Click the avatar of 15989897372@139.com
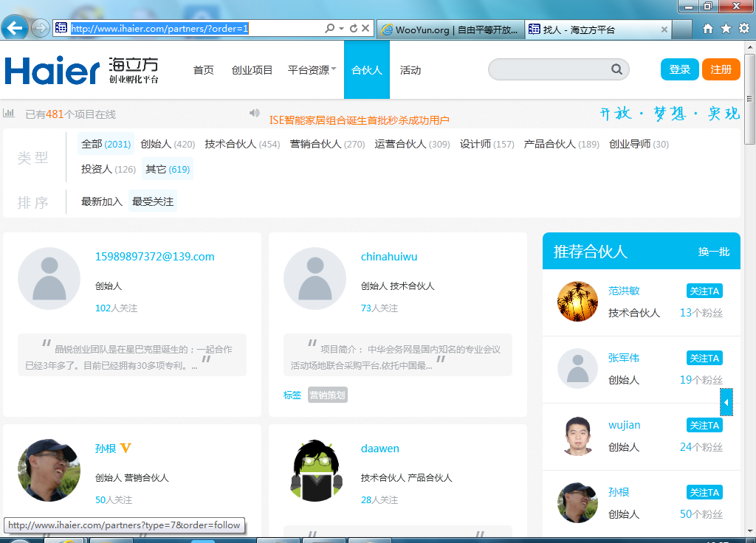 pos(49,278)
